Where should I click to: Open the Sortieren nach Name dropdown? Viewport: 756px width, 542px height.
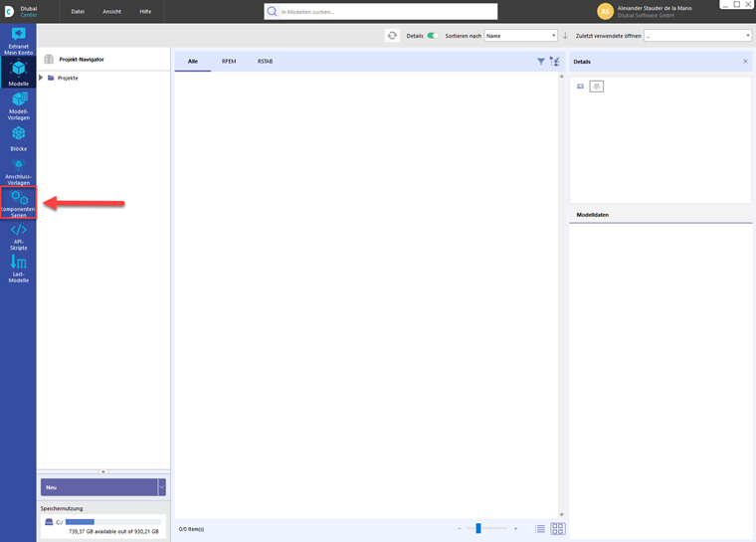coord(520,36)
